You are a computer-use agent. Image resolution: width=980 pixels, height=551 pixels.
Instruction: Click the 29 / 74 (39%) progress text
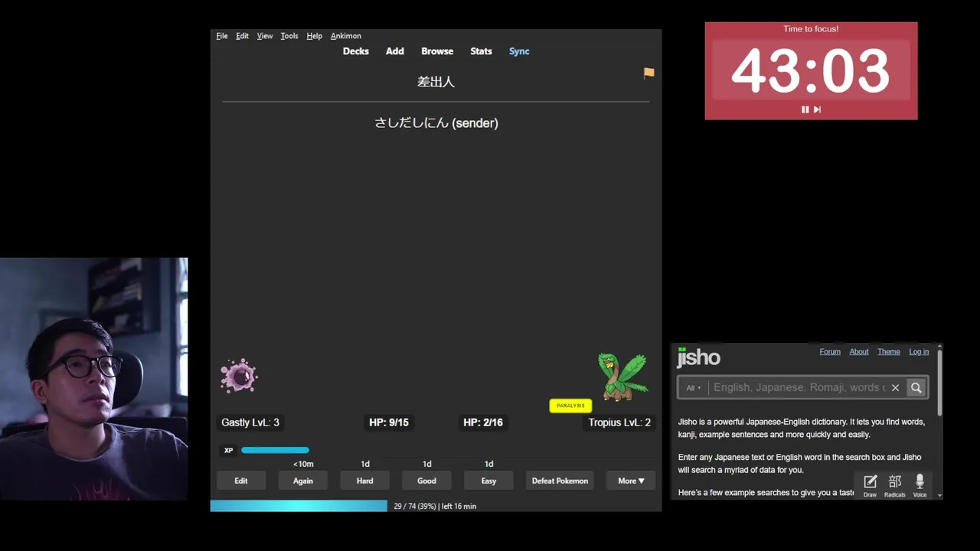point(415,507)
